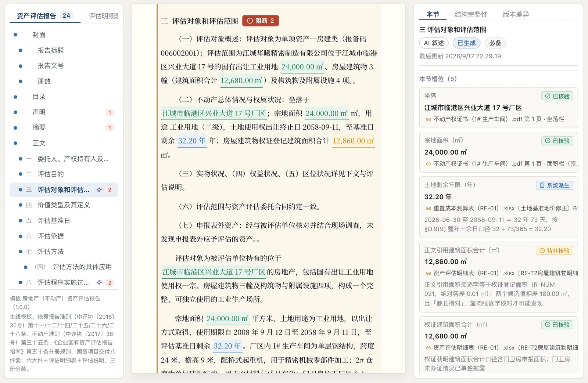Click highlighted 32.20 年 after 剩余 in section (二)
The height and width of the screenshot is (383, 588).
192,141
